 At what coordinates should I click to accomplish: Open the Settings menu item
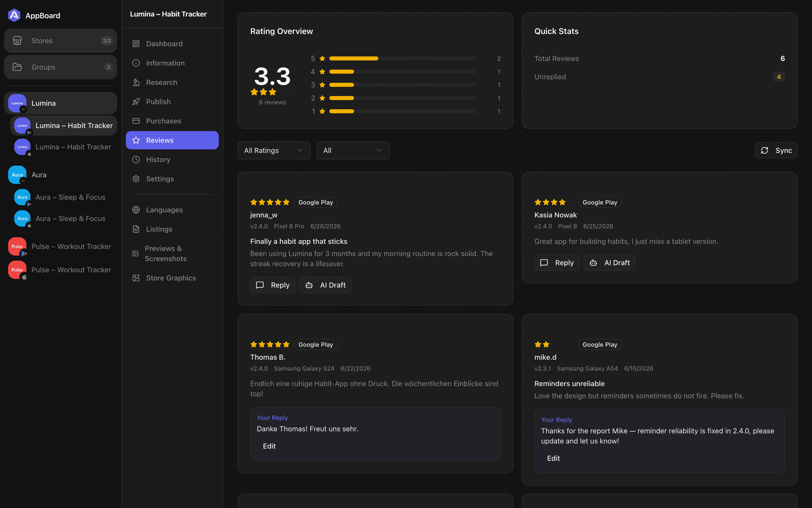[172, 179]
